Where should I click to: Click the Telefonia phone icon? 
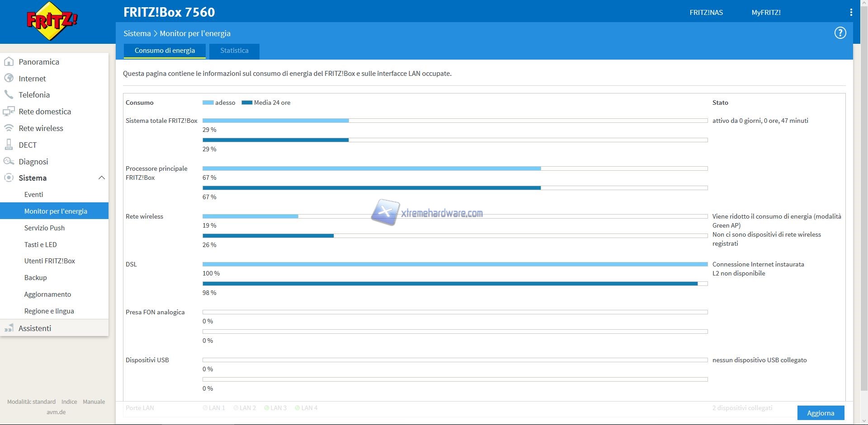coord(9,95)
